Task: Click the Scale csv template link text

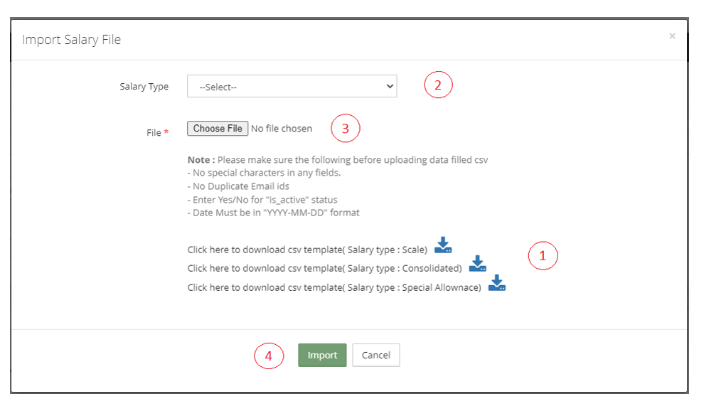Action: point(308,249)
